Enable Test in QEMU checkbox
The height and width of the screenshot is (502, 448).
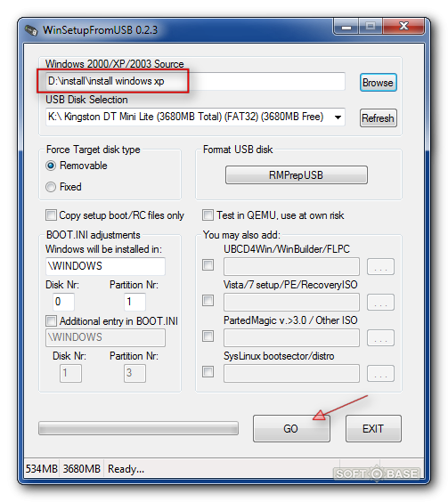[x=208, y=215]
